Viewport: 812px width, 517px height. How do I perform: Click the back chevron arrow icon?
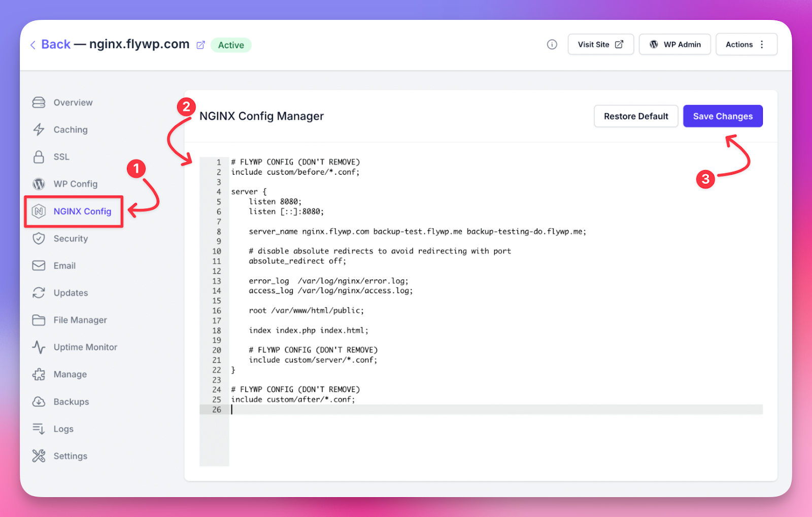click(x=33, y=45)
